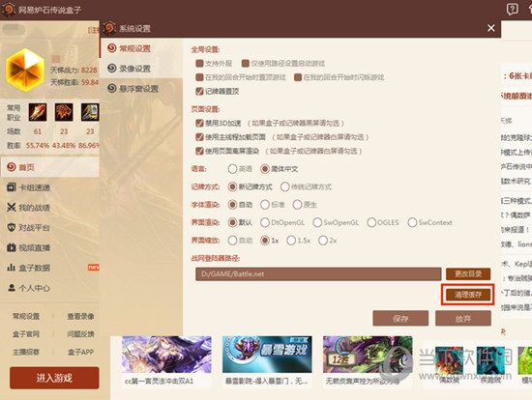Viewport: 532px width, 400px height.
Task: Set 字体渲染 to 标准
Action: 265,205
